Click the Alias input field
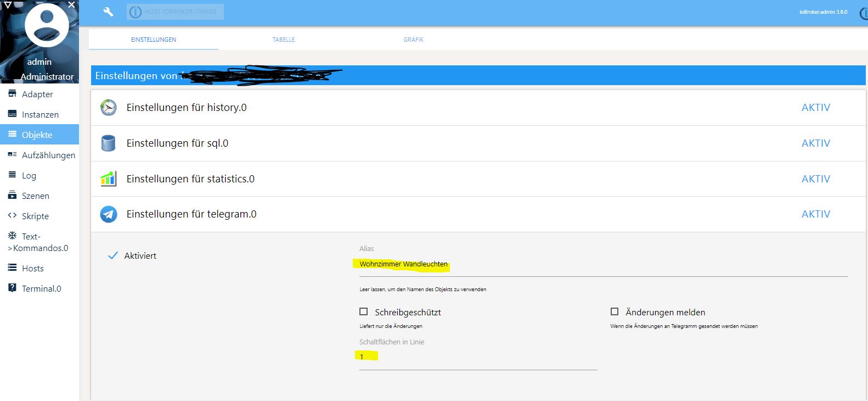This screenshot has width=868, height=401. [604, 264]
